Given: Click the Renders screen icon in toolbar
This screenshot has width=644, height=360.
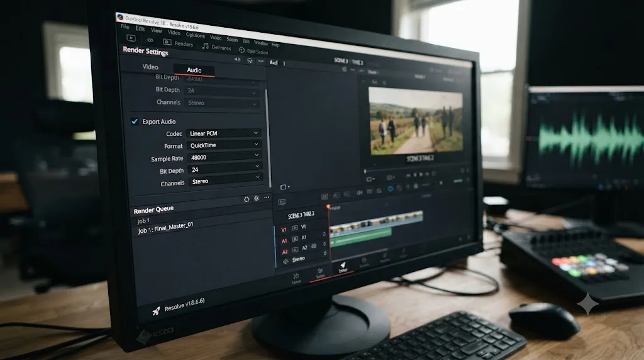Looking at the screenshot, I should (167, 42).
